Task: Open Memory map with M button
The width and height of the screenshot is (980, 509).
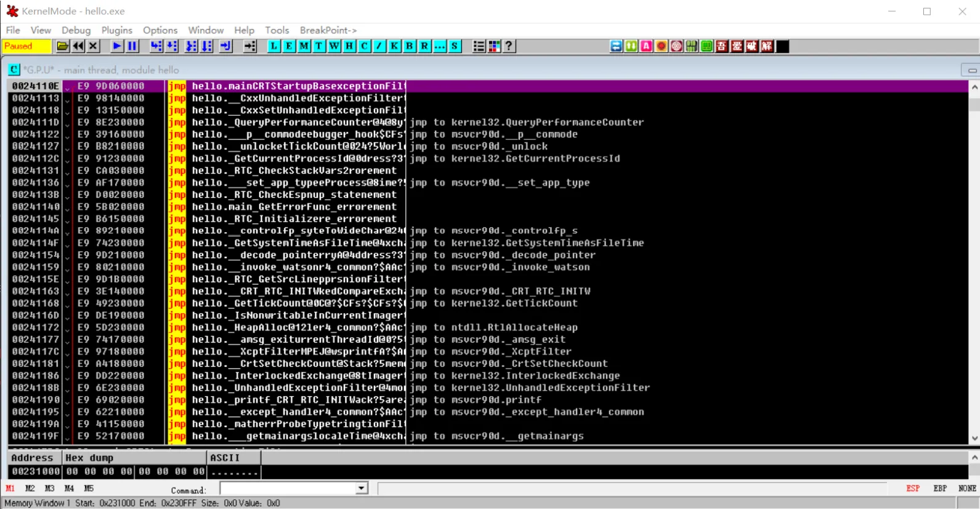Action: [304, 46]
